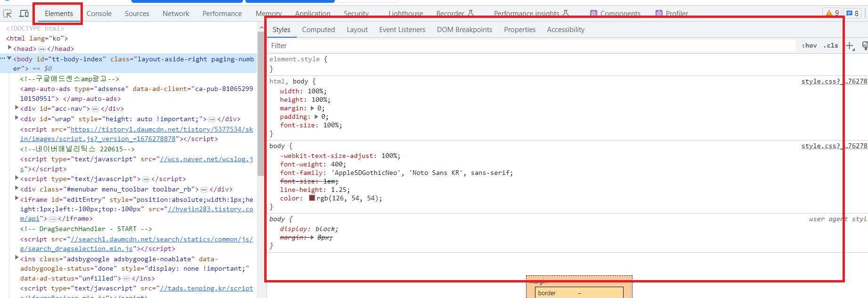
Task: Expand the adsbygoogle ins node
Action: 16,258
